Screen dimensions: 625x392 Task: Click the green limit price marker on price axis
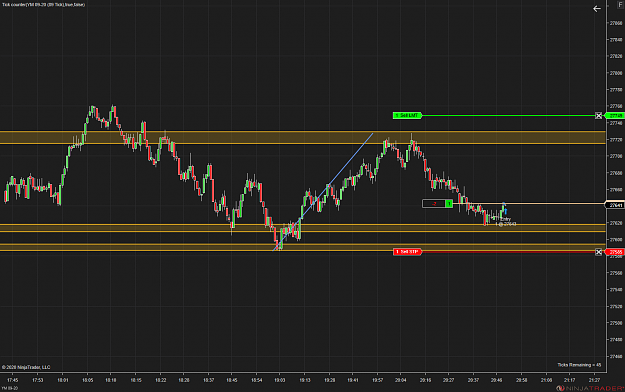click(x=615, y=116)
